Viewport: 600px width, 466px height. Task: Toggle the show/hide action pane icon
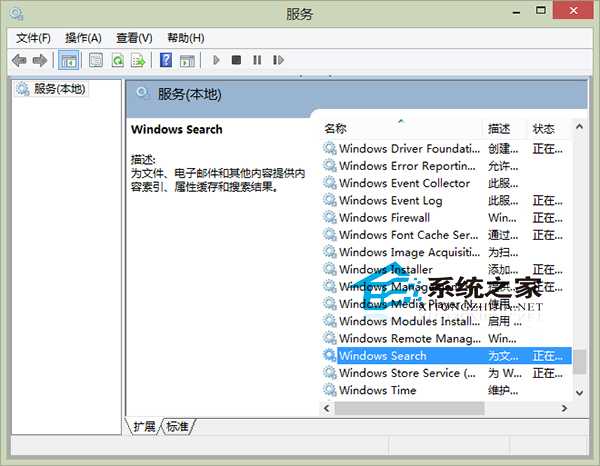pyautogui.click(x=187, y=60)
